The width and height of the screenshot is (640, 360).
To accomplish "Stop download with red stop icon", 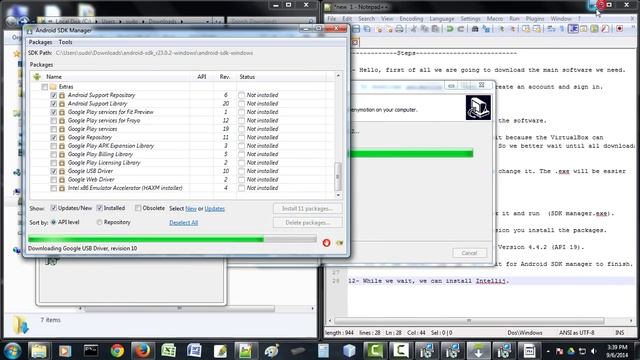I will click(326, 243).
